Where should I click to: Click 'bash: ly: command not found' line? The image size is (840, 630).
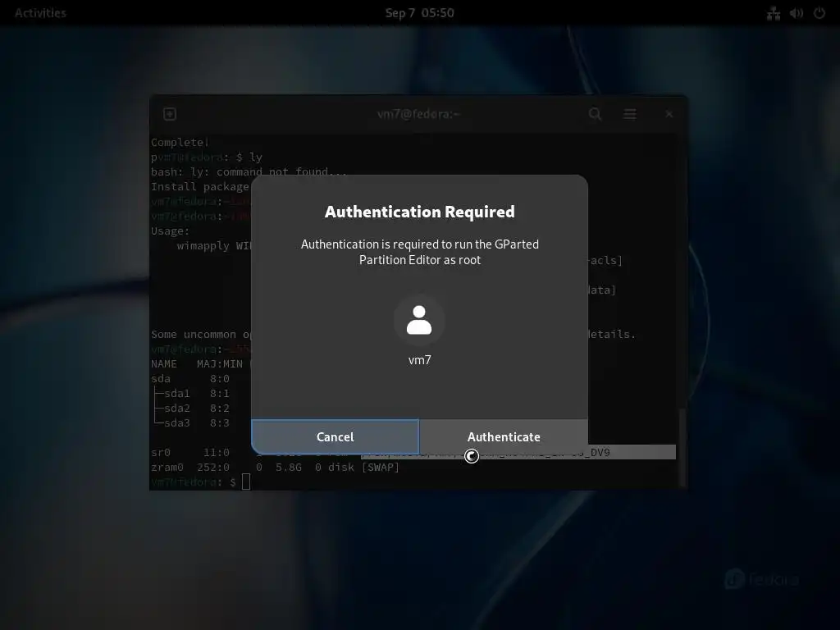(249, 171)
